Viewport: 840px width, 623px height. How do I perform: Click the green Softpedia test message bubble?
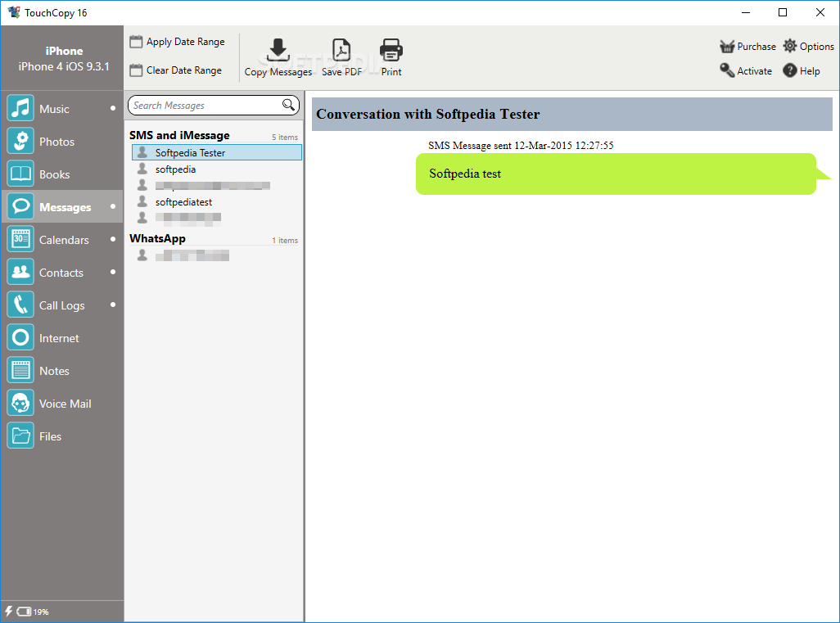(x=616, y=174)
